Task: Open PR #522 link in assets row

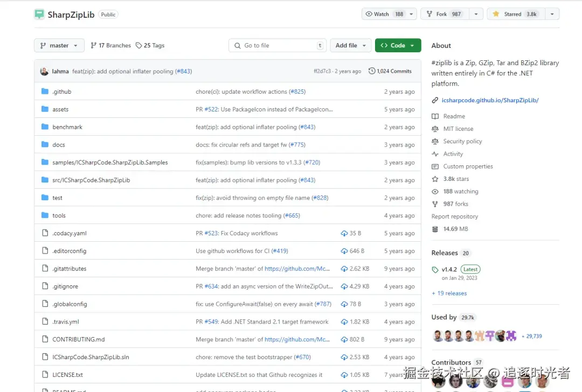Action: [x=211, y=109]
